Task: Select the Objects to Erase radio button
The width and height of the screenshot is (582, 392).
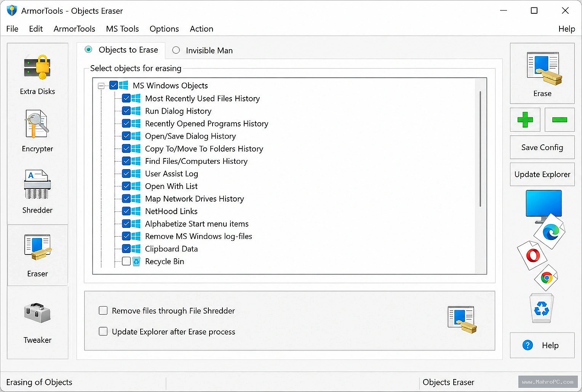Action: (88, 50)
